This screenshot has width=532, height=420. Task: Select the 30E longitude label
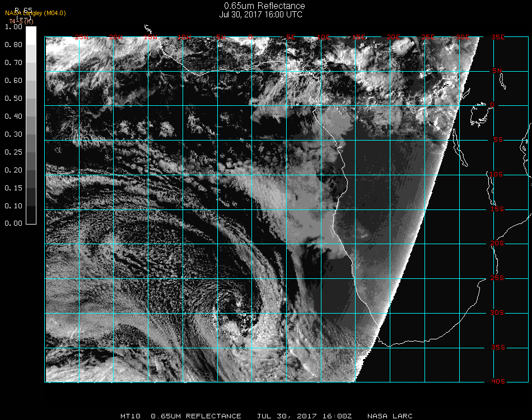coord(463,37)
